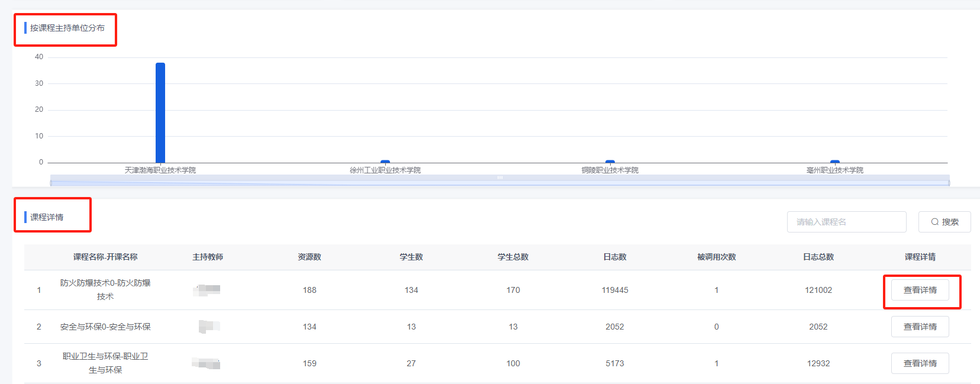Click the total log value 12932
The image size is (980, 384).
click(x=818, y=363)
